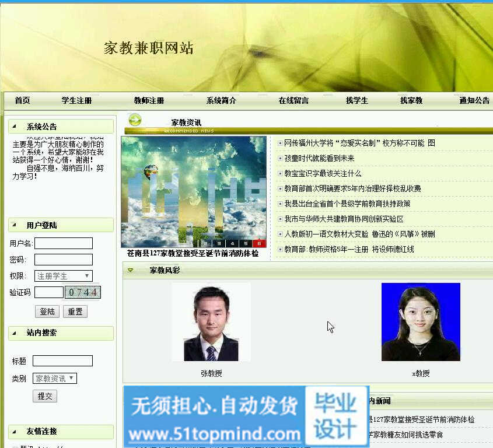Open the 类别 dropdown showing 家教资讯

coord(55,378)
